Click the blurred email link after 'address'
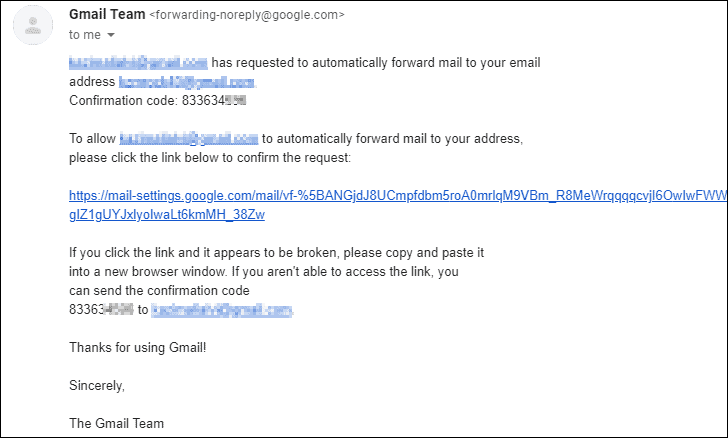The image size is (728, 438). coord(187,82)
